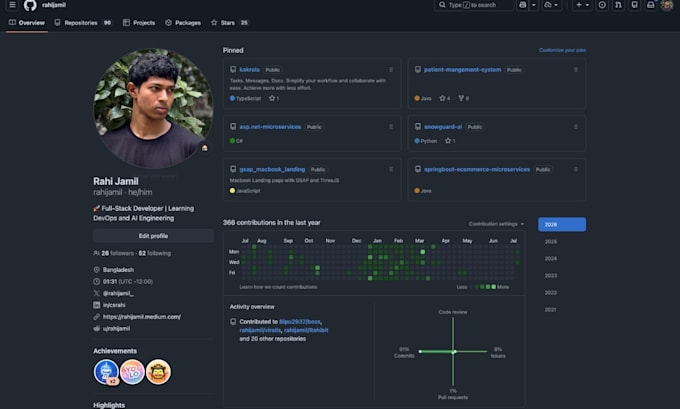
Task: Open the notifications inbox icon
Action: tap(651, 5)
